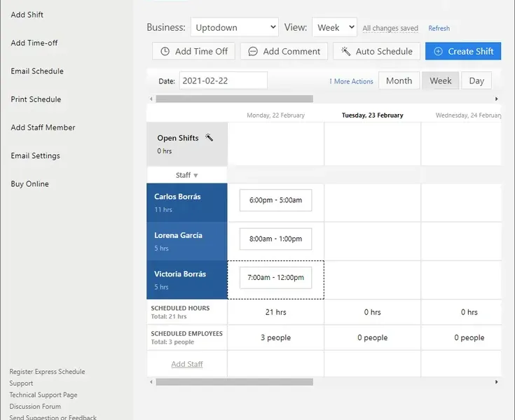The width and height of the screenshot is (515, 420).
Task: Click the Refresh link
Action: pos(439,29)
